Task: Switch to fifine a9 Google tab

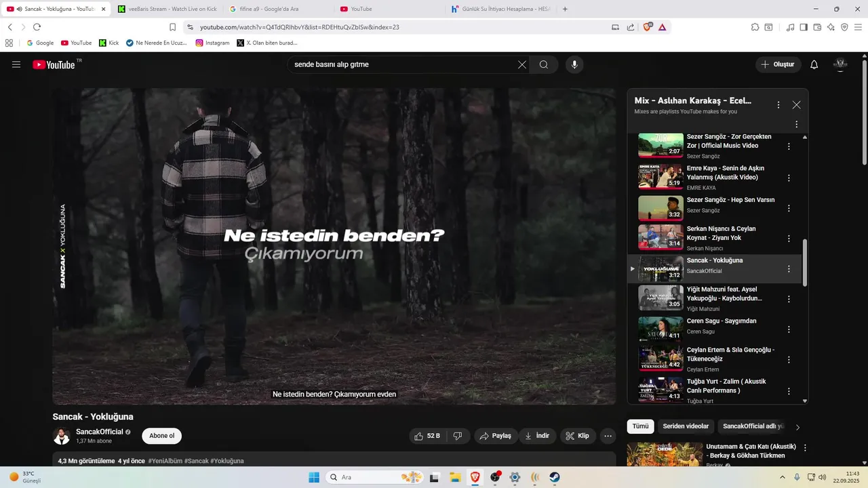Action: pyautogui.click(x=278, y=9)
